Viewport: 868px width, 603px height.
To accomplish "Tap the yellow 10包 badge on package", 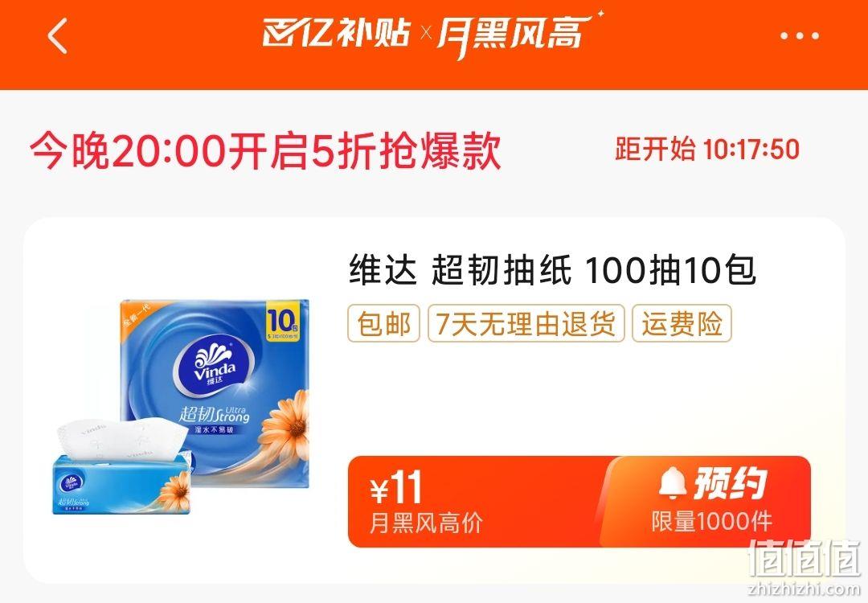I will coord(282,322).
